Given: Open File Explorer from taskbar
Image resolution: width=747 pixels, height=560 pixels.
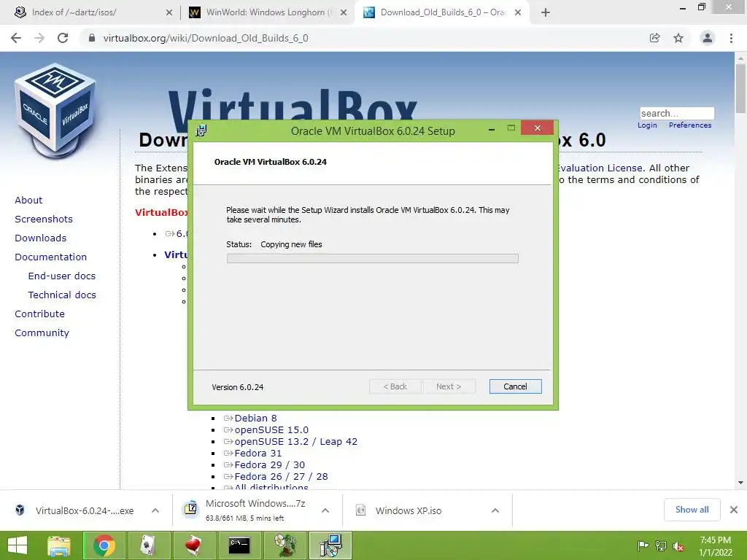Looking at the screenshot, I should tap(59, 545).
